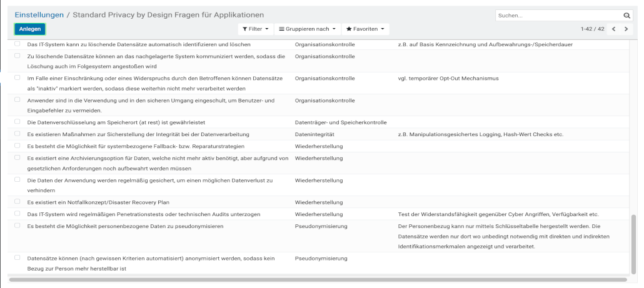Click the vertical scrollbar thumb
The width and height of the screenshot is (644, 288).
click(x=635, y=244)
